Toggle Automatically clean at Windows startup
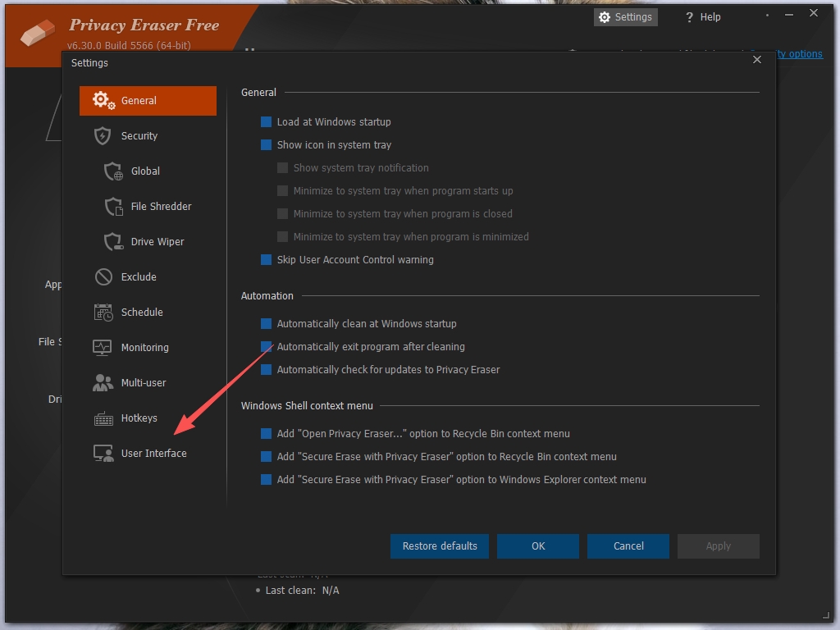The image size is (840, 630). pos(266,323)
